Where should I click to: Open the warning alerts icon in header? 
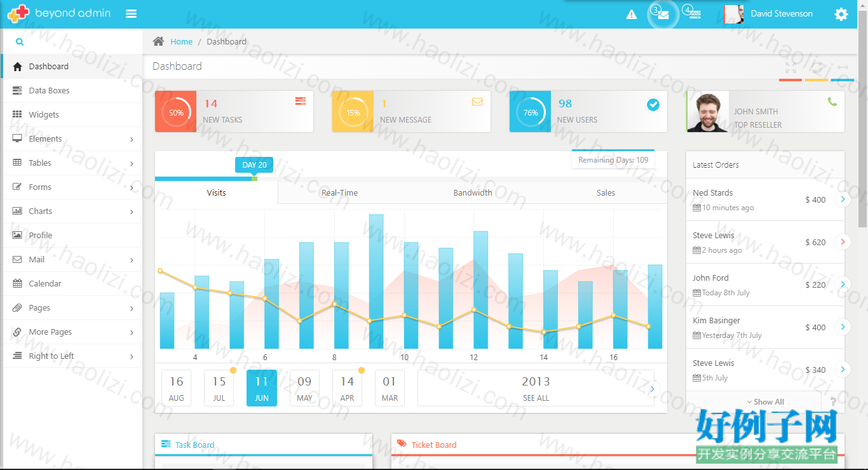pyautogui.click(x=632, y=14)
